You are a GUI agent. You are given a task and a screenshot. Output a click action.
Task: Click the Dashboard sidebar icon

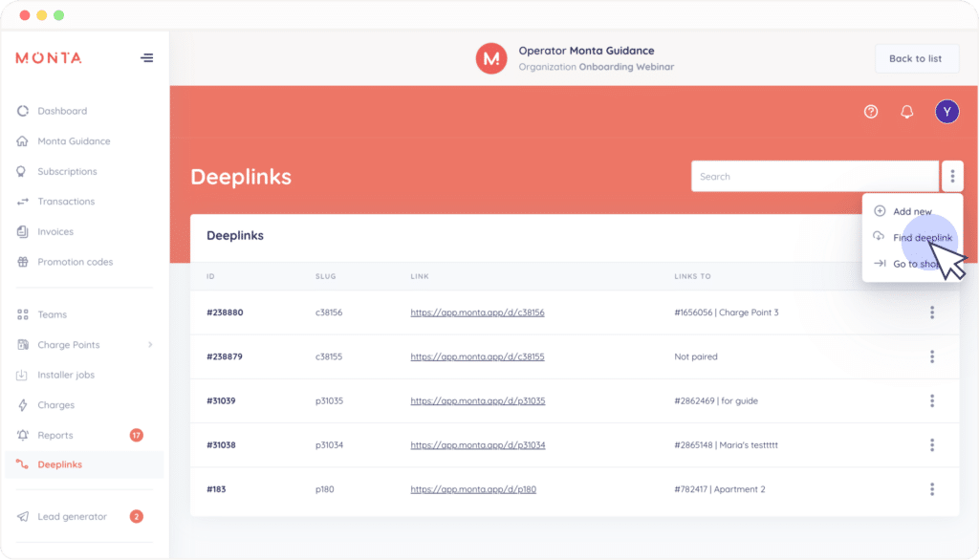23,111
